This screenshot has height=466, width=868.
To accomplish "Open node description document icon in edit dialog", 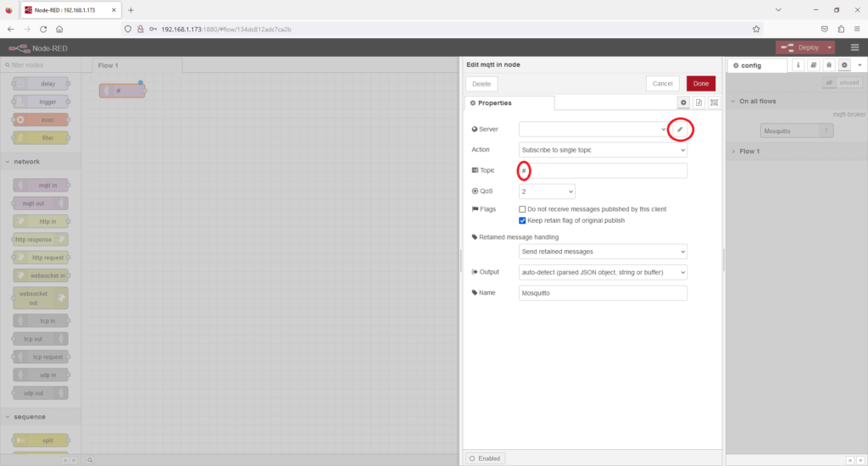I will (698, 103).
